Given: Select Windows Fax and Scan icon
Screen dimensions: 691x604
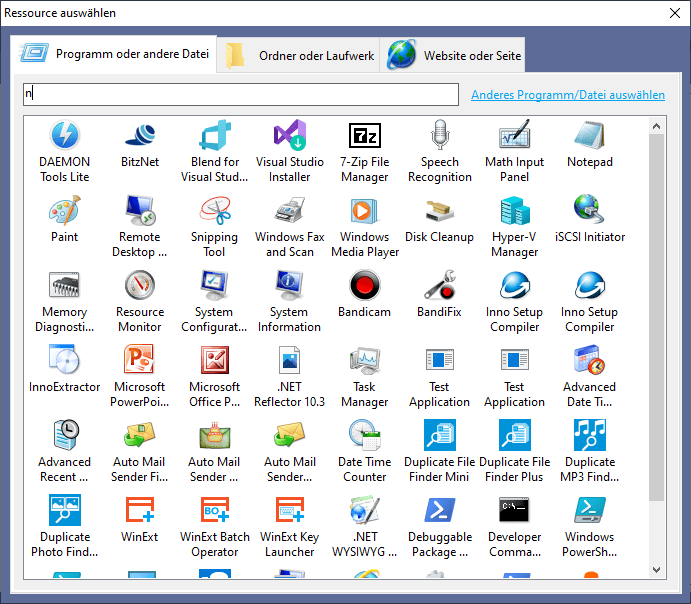Looking at the screenshot, I should tap(290, 210).
